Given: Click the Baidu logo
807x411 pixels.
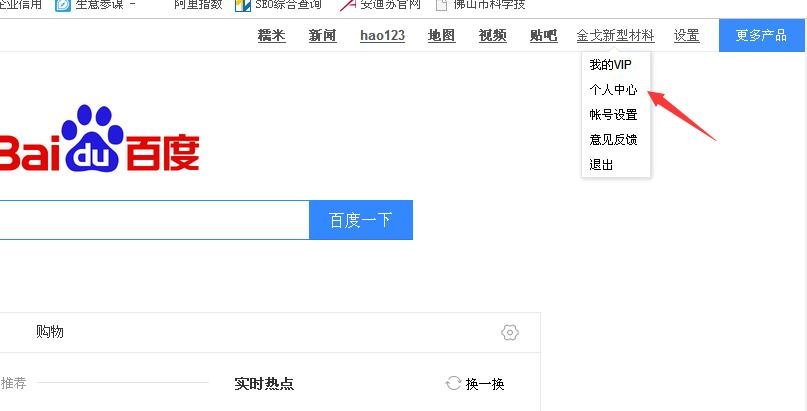Looking at the screenshot, I should pyautogui.click(x=98, y=138).
